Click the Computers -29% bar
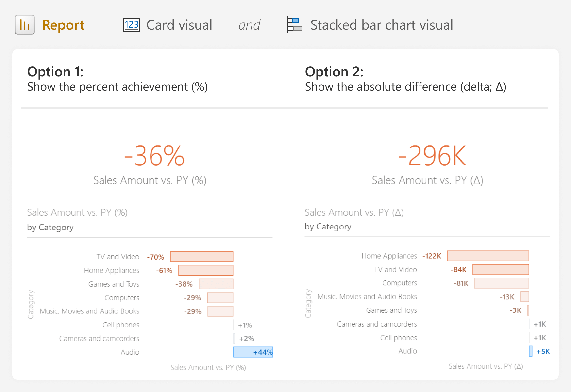 (220, 298)
